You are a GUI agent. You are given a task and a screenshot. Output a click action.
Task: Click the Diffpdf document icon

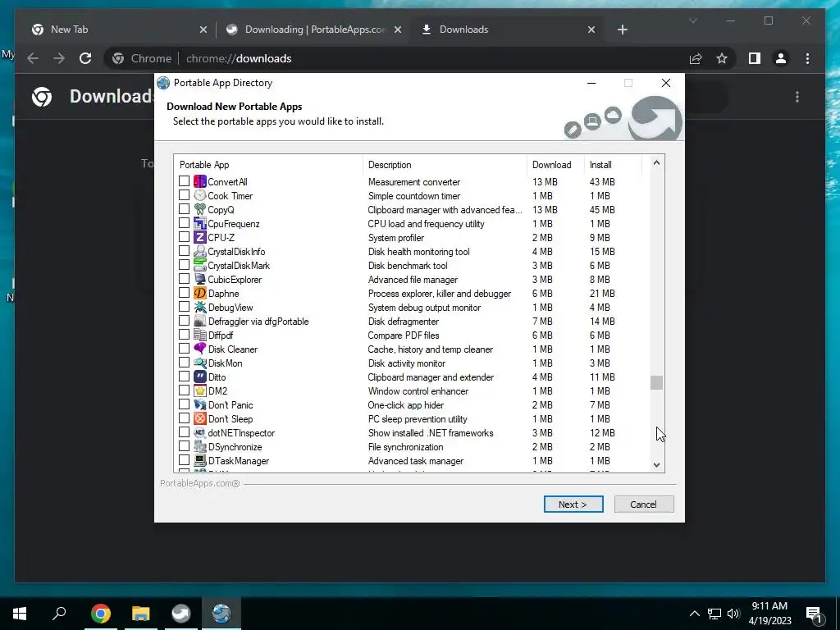point(200,335)
